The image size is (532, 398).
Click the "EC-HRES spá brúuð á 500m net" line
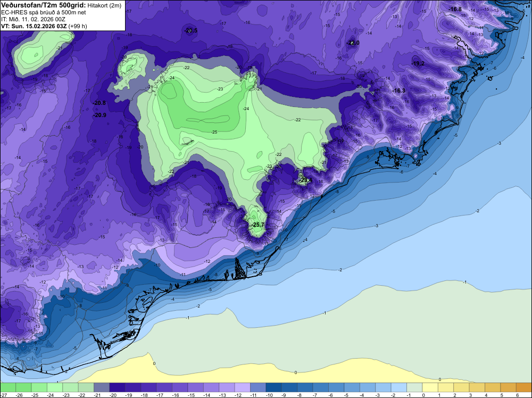point(44,12)
